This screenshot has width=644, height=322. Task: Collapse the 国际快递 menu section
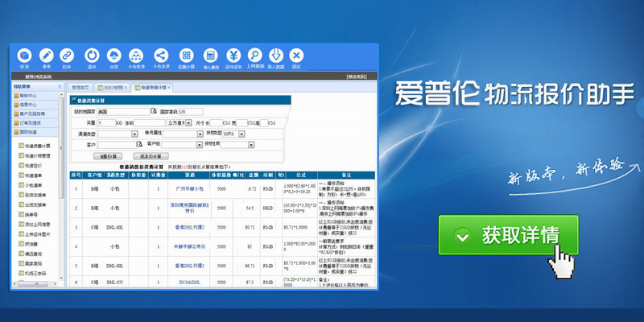[x=35, y=132]
